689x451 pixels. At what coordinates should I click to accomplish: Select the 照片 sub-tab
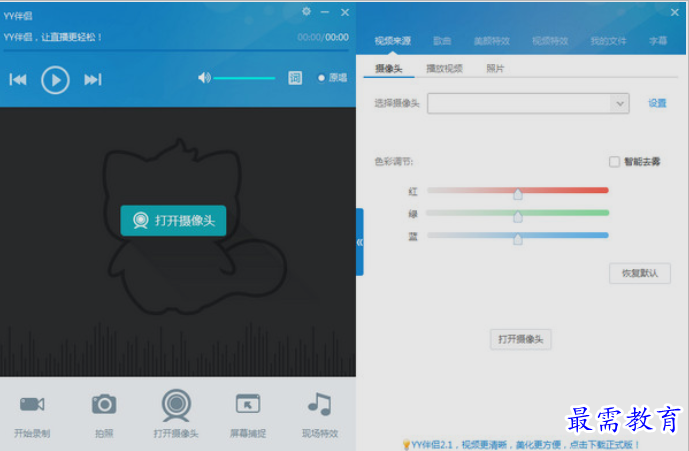pos(495,68)
